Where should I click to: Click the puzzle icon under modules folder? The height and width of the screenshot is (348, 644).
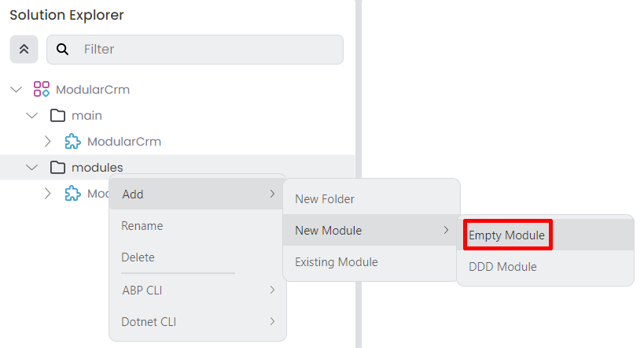[x=73, y=194]
